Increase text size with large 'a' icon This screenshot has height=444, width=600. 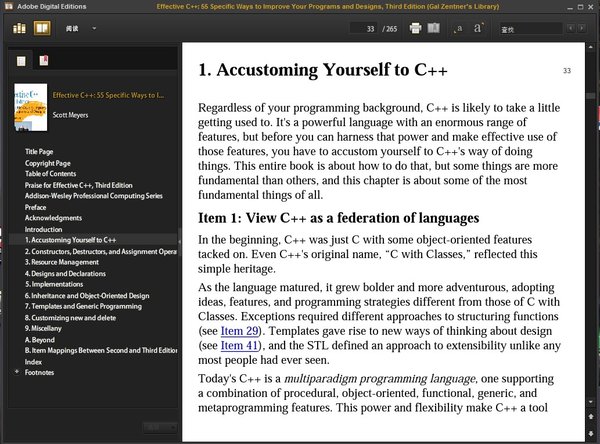pos(479,28)
